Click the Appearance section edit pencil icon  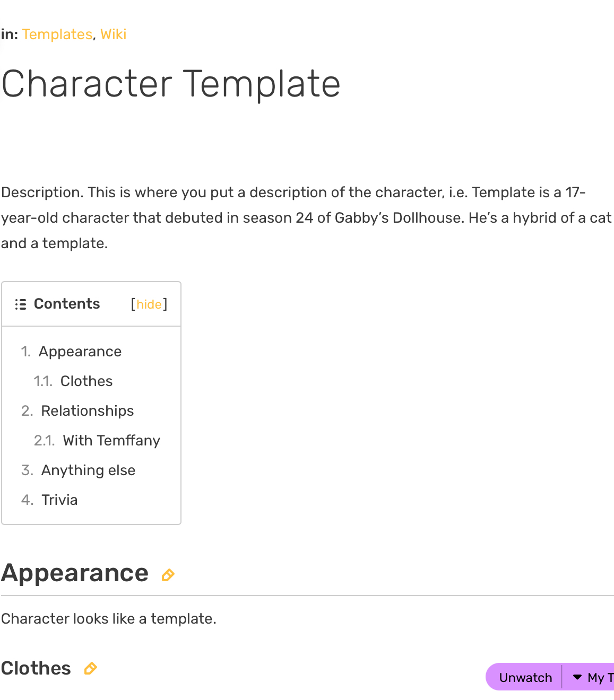168,575
